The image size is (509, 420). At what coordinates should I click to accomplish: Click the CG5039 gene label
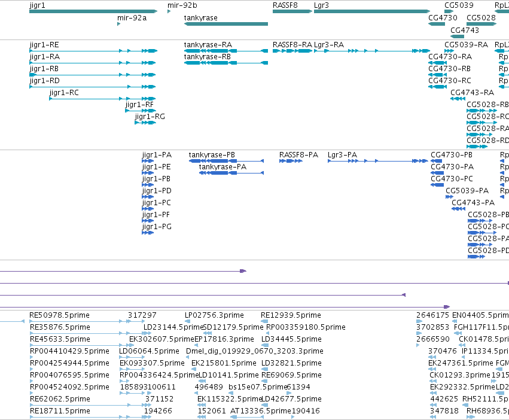(x=459, y=5)
